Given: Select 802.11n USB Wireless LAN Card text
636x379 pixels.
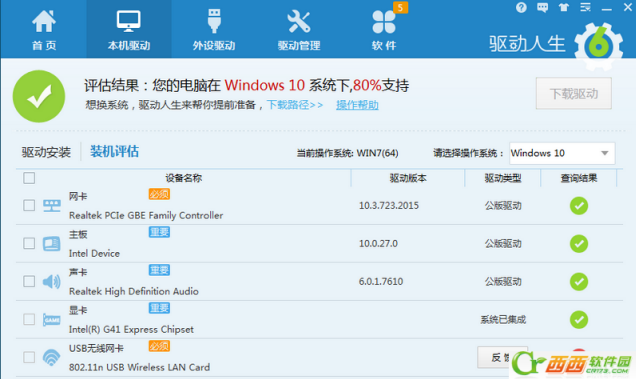Looking at the screenshot, I should 139,367.
